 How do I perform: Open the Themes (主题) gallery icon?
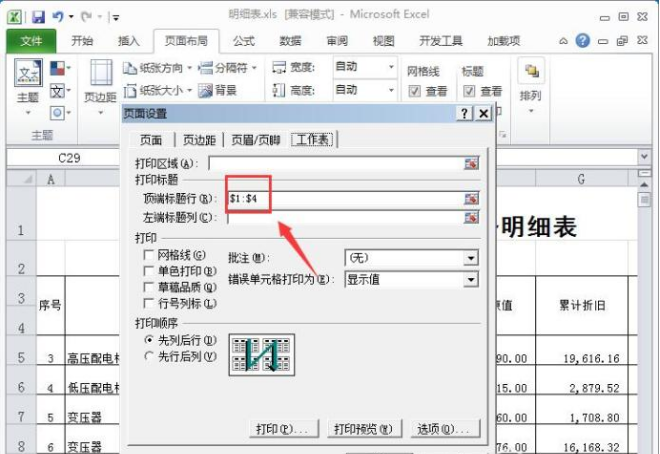[x=28, y=73]
